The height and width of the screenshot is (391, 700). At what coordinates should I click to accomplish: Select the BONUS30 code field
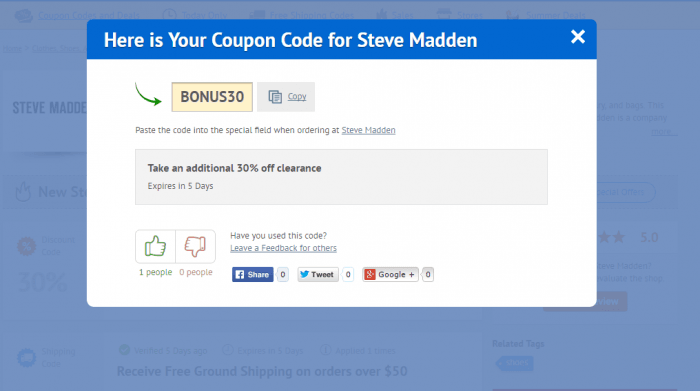coord(212,97)
